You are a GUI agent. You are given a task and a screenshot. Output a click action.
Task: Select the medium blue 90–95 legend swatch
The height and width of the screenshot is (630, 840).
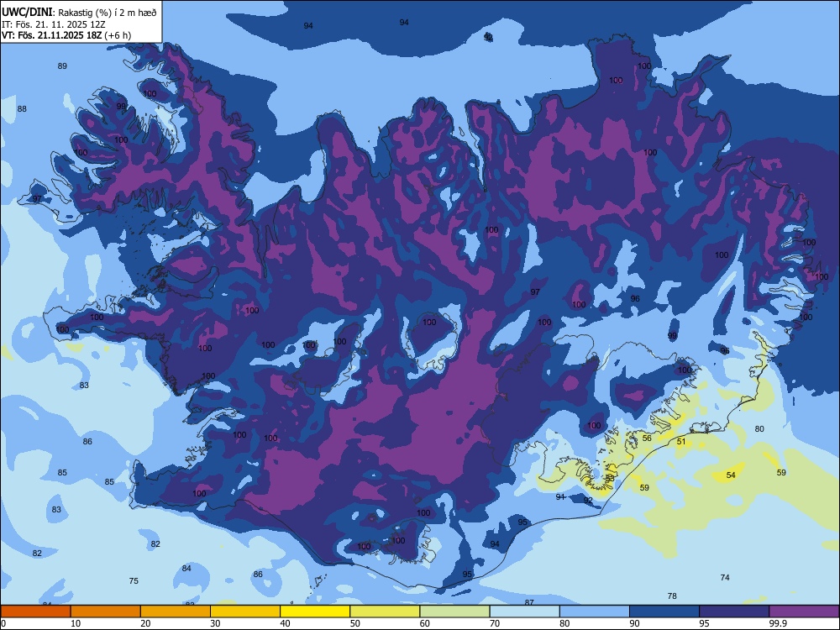(x=664, y=612)
